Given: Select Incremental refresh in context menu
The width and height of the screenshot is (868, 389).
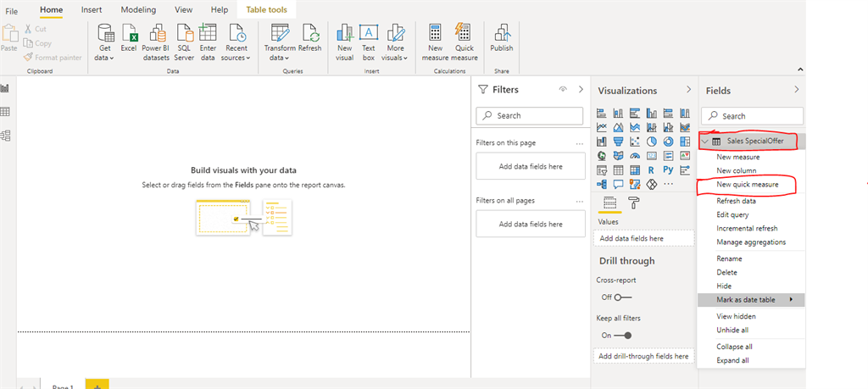Looking at the screenshot, I should pos(747,229).
